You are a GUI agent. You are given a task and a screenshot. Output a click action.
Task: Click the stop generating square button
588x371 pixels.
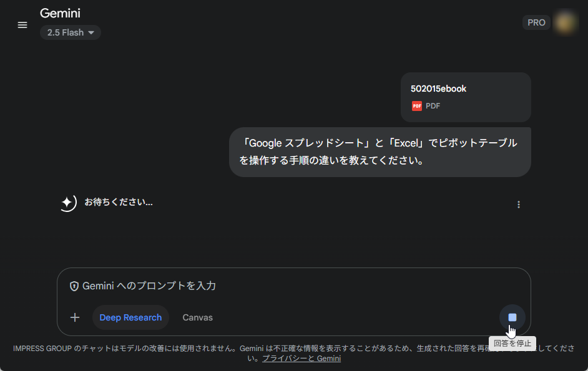point(512,317)
